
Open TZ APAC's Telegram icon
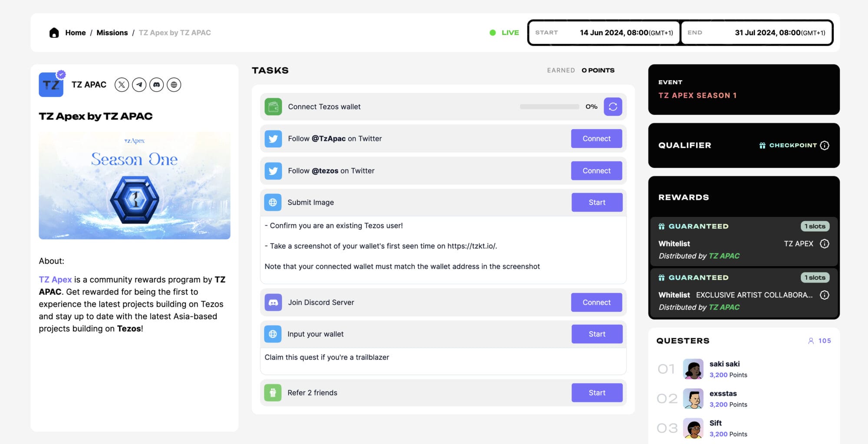(x=139, y=85)
